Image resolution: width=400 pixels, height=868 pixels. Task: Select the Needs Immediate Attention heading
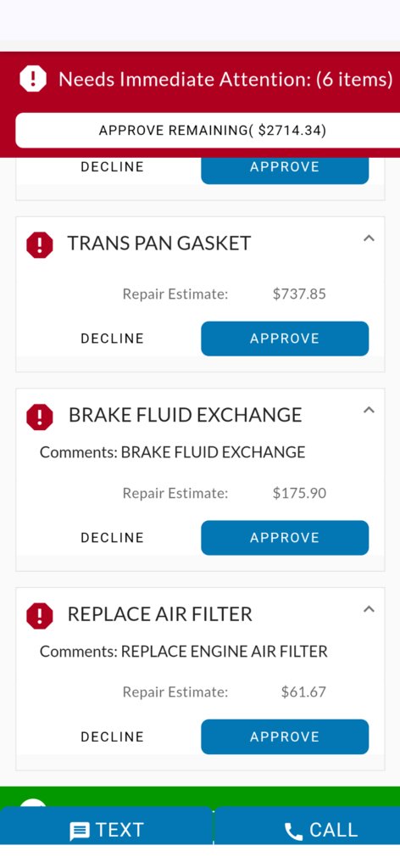click(225, 79)
